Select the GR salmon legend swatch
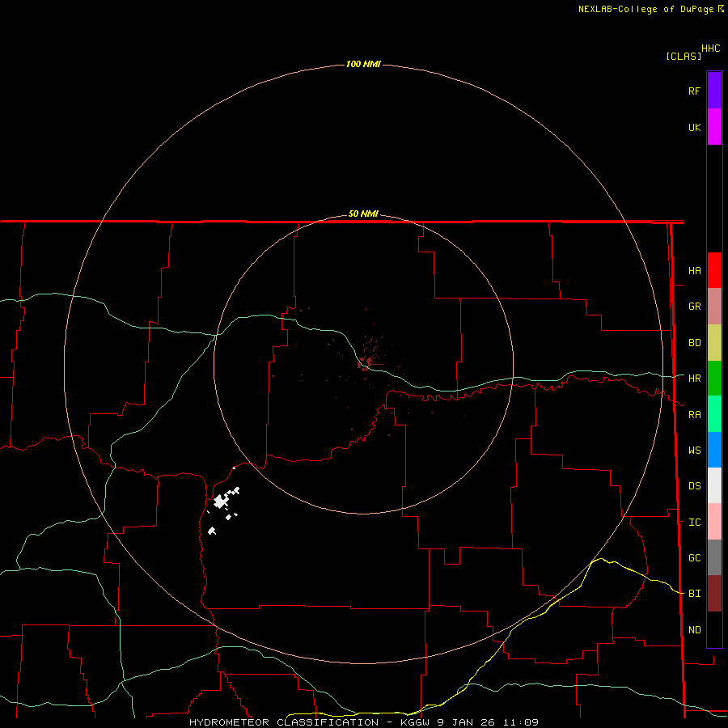The width and height of the screenshot is (728, 728). [714, 307]
